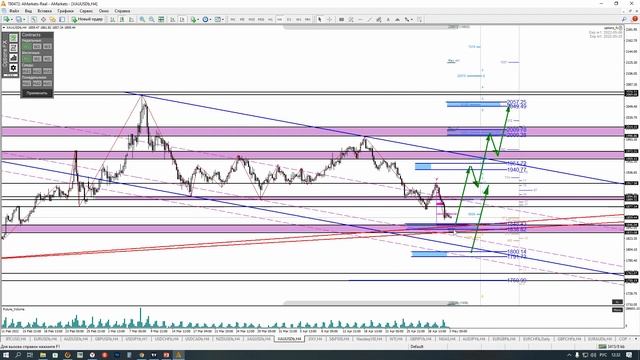This screenshot has width=640, height=360.
Task: Tile chart windows icon
Action: tap(161, 19)
